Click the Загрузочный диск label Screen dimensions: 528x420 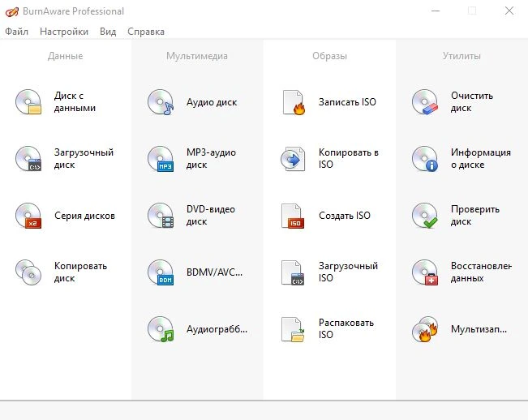pos(84,158)
